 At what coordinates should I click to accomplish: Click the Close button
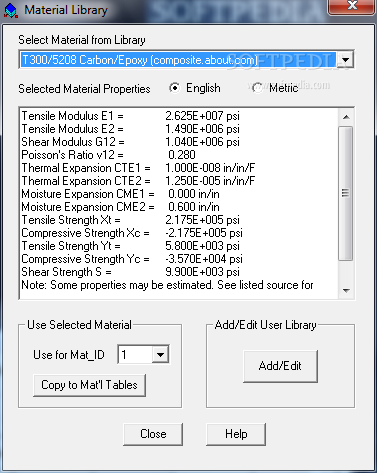(x=153, y=434)
